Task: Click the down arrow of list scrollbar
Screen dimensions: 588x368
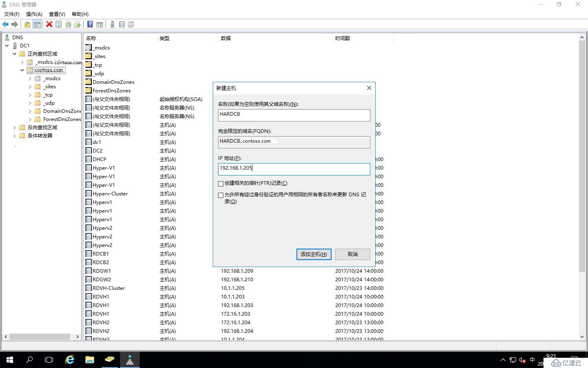Action: 582,337
